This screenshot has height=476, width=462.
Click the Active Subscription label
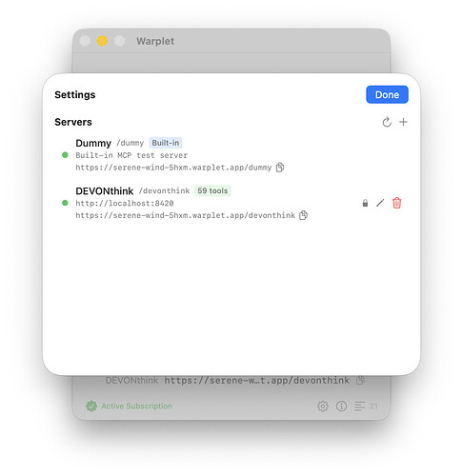tap(136, 406)
